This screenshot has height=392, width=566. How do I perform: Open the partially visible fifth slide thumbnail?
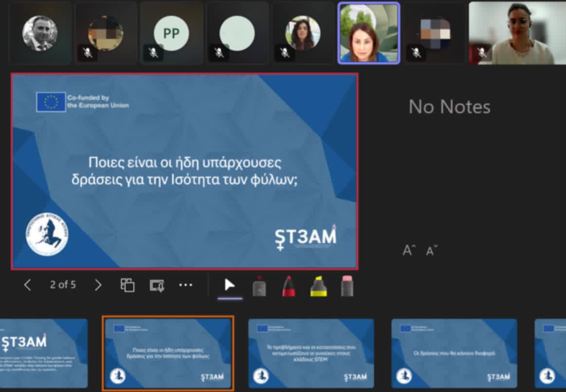[550, 354]
